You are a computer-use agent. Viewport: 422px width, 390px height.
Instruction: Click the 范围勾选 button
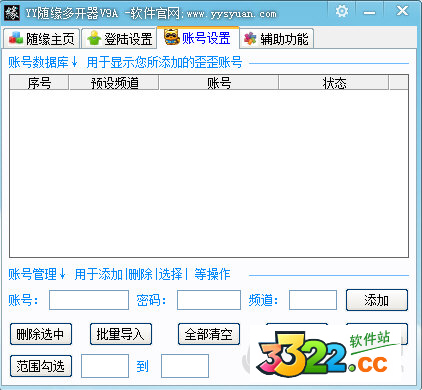[x=41, y=366]
